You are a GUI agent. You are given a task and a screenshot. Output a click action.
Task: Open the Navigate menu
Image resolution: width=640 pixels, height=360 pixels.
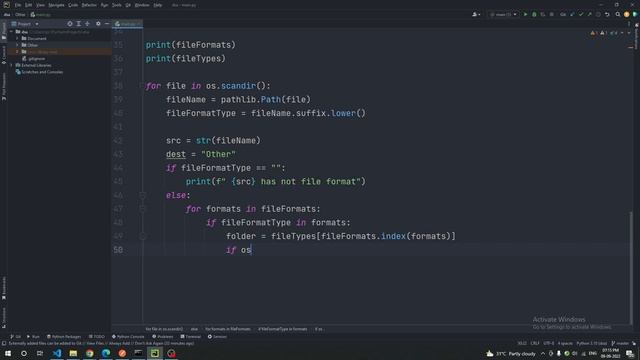[x=56, y=5]
